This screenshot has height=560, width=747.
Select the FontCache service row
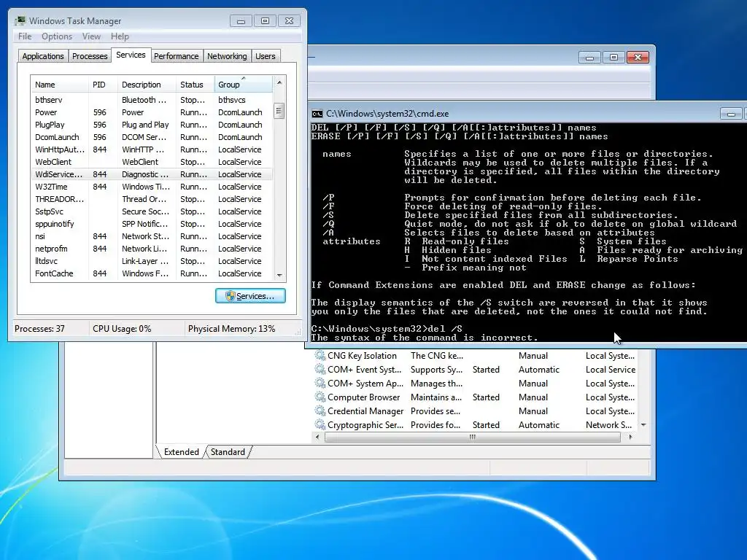coord(152,273)
